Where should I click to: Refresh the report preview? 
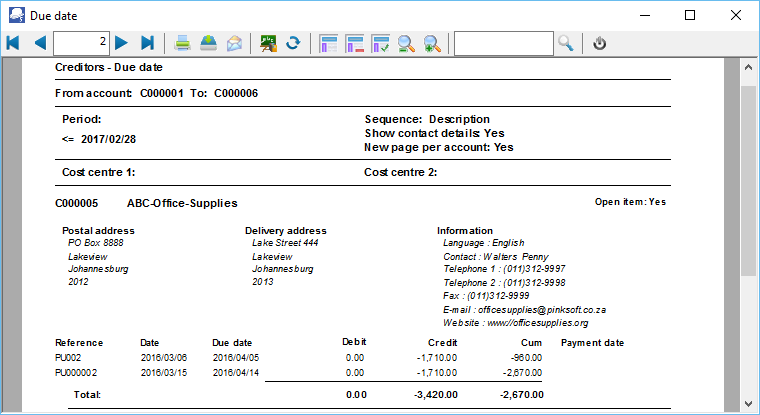coord(293,43)
